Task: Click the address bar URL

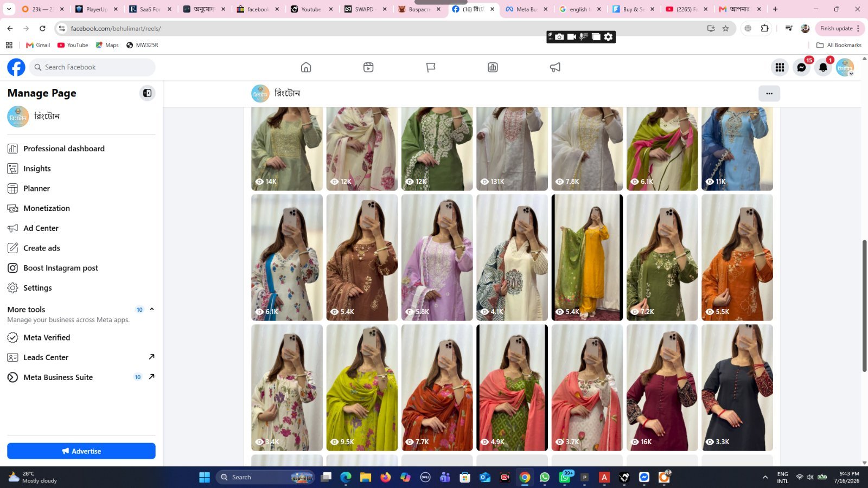Action: pyautogui.click(x=116, y=28)
